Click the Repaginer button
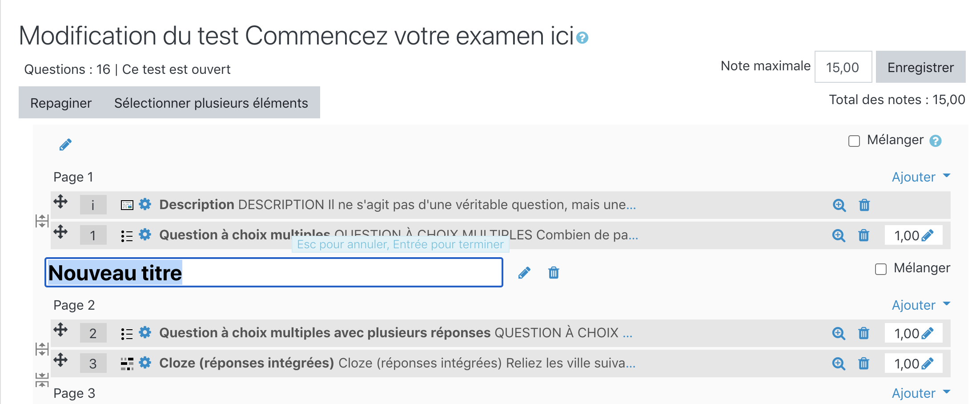Image resolution: width=980 pixels, height=404 pixels. [61, 103]
